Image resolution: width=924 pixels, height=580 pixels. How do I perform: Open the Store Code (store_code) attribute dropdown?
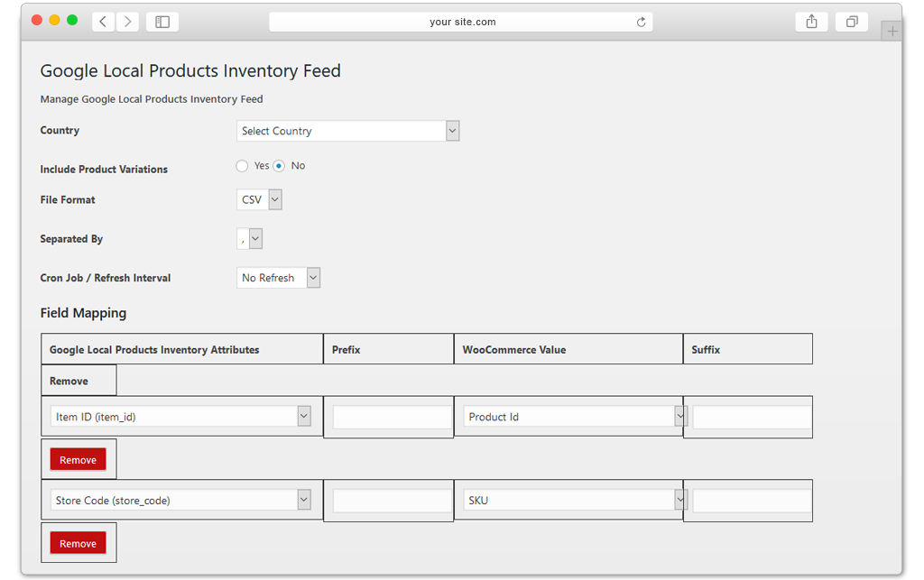[x=180, y=500]
